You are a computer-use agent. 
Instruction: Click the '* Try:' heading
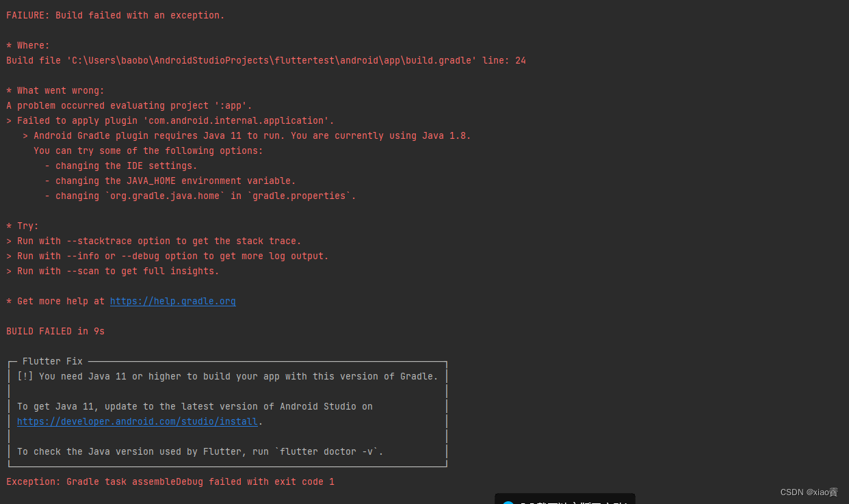(x=23, y=226)
